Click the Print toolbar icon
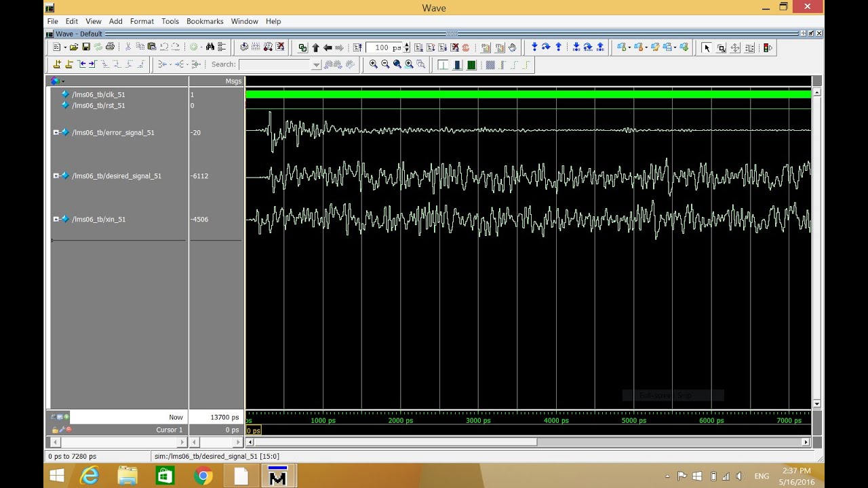868x488 pixels. click(110, 47)
